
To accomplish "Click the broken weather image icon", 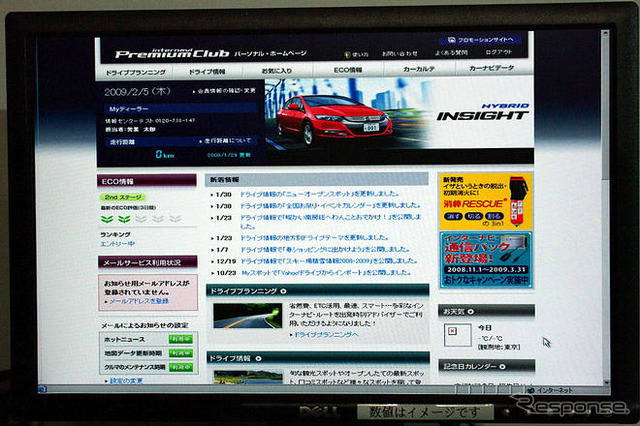I will click(x=452, y=331).
